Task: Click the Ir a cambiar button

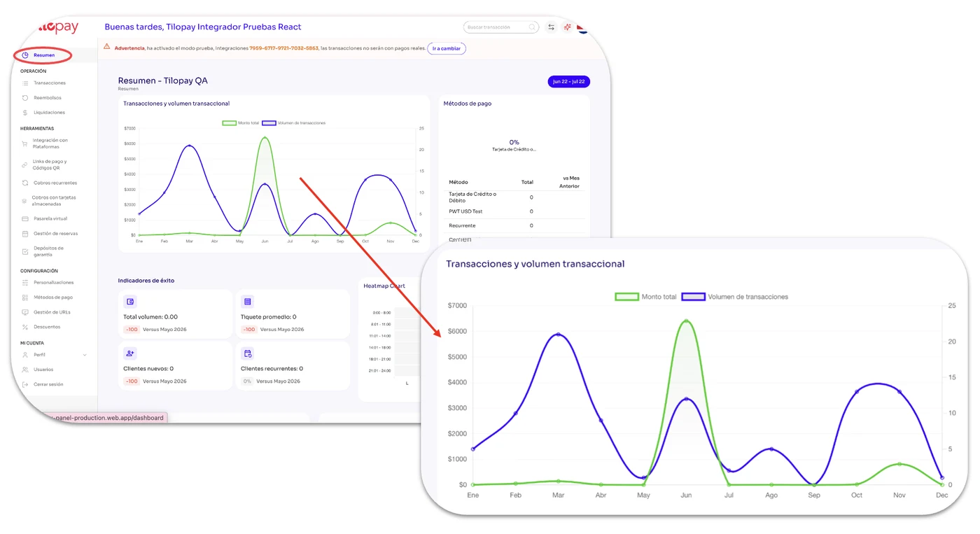Action: point(447,48)
